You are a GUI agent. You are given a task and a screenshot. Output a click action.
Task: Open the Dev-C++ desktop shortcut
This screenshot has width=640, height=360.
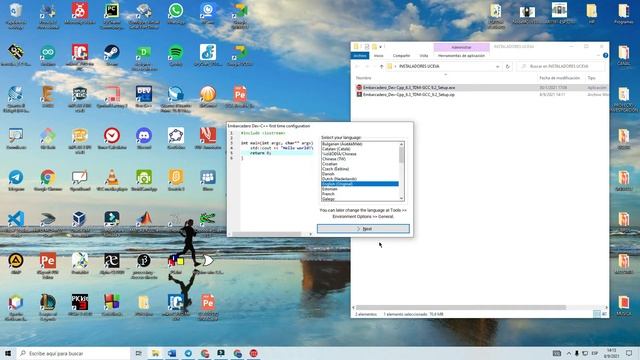[x=144, y=97]
